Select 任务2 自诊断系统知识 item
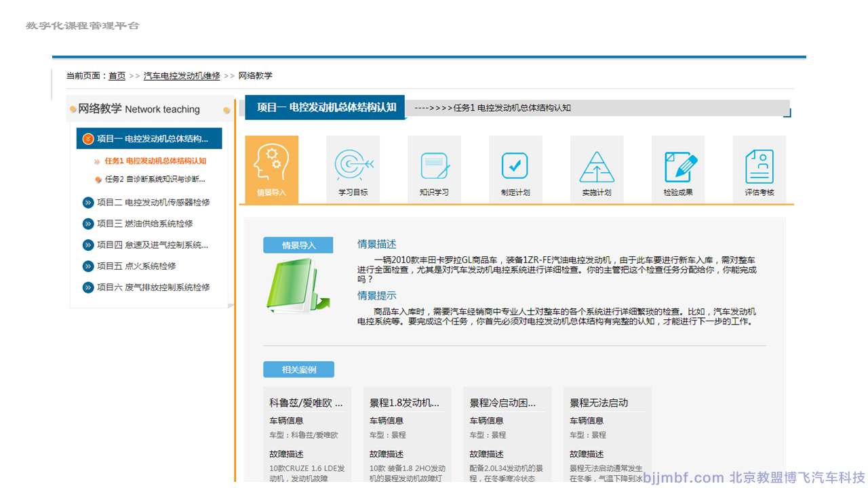 [x=155, y=180]
